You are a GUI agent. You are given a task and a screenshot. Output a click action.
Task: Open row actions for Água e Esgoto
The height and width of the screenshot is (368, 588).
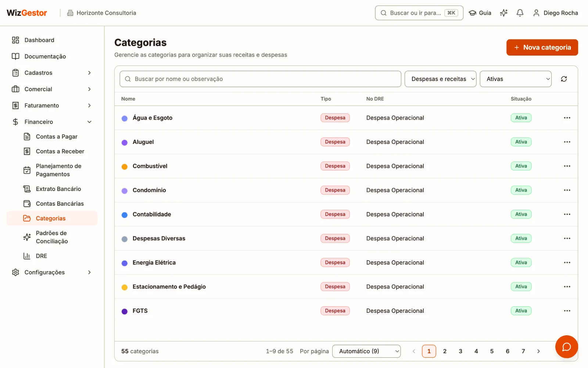(x=567, y=118)
